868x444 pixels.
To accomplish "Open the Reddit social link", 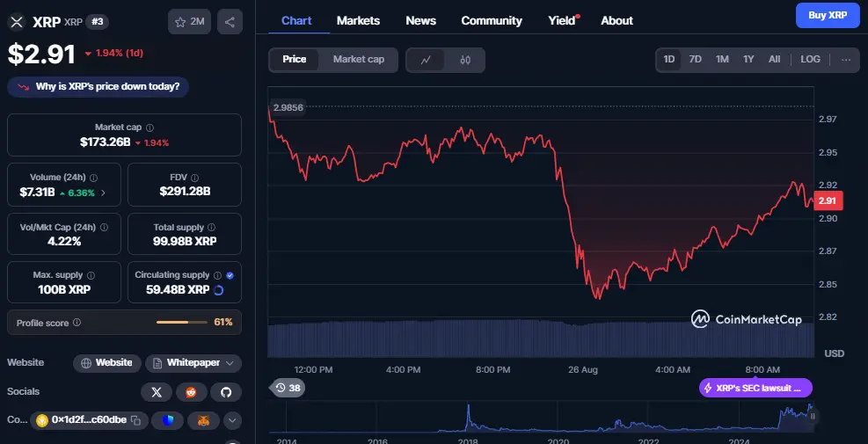I will [192, 392].
